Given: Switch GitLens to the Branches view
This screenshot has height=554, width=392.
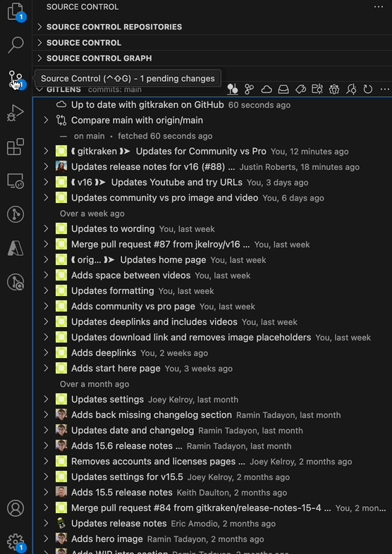Looking at the screenshot, I should tap(249, 90).
